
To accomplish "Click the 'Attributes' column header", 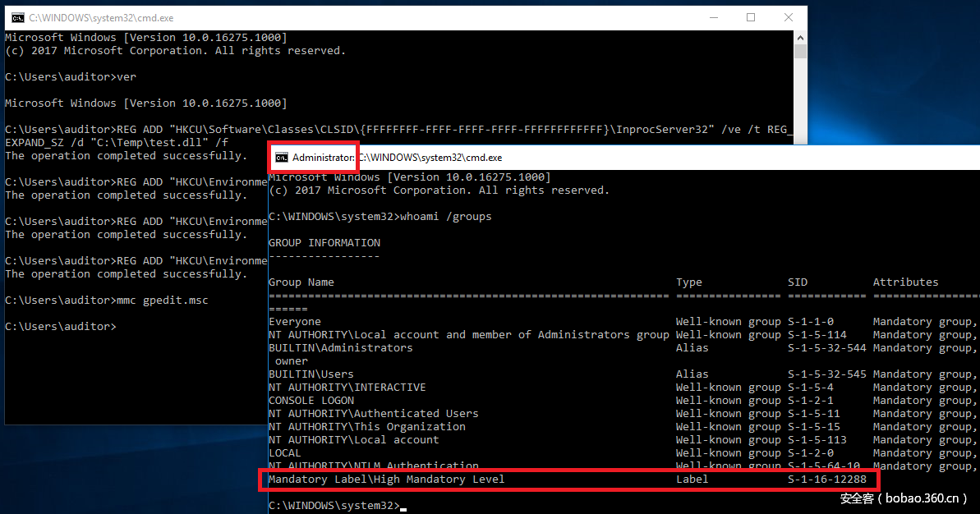I will (x=905, y=282).
